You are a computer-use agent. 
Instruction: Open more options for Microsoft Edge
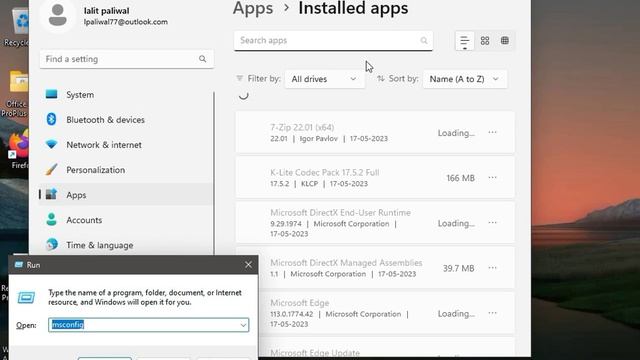[493, 313]
